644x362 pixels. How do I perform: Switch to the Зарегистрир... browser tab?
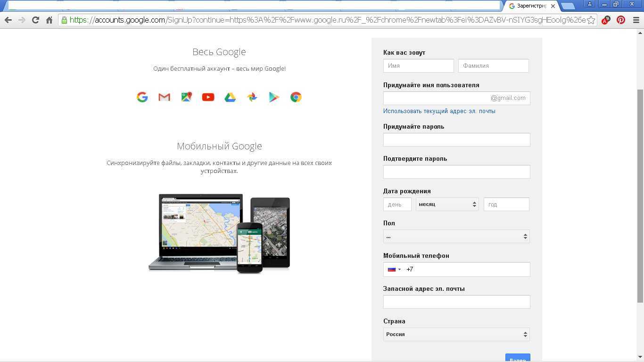[530, 6]
